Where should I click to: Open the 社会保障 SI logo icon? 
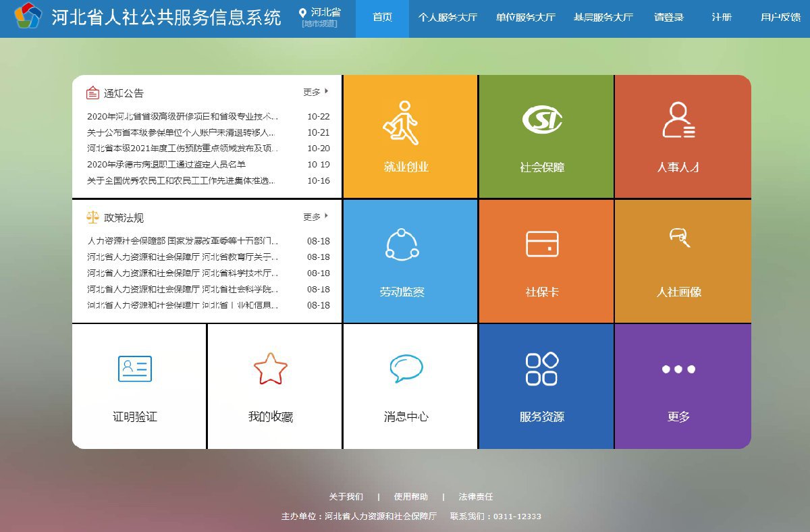pyautogui.click(x=542, y=120)
